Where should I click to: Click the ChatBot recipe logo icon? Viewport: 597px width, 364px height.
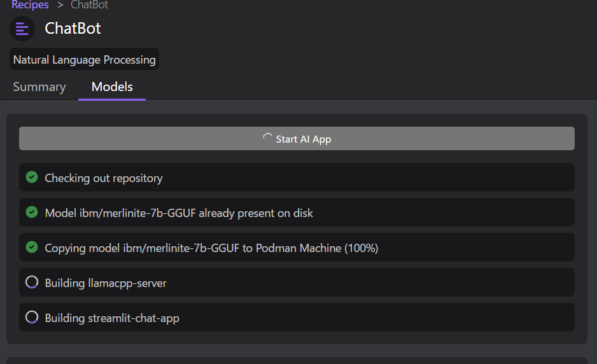tap(22, 29)
